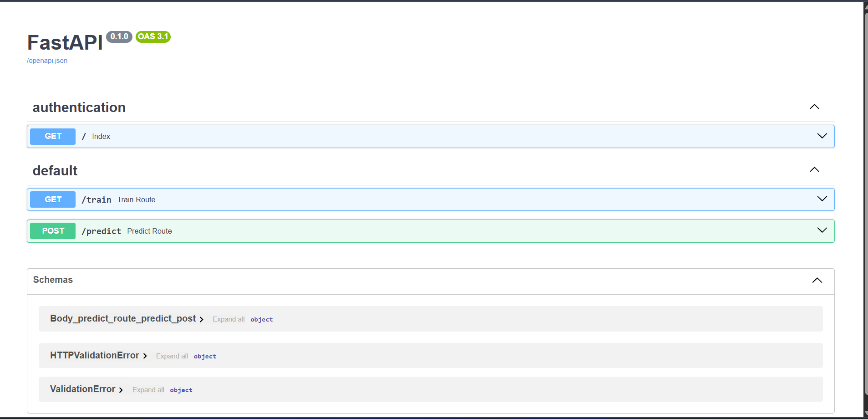Select the authentication tag heading
868x419 pixels.
click(x=79, y=107)
